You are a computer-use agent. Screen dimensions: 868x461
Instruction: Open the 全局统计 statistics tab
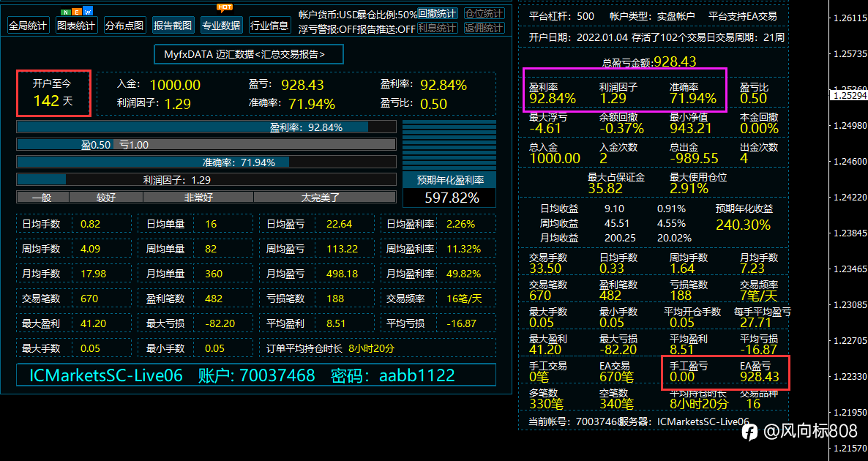point(29,26)
